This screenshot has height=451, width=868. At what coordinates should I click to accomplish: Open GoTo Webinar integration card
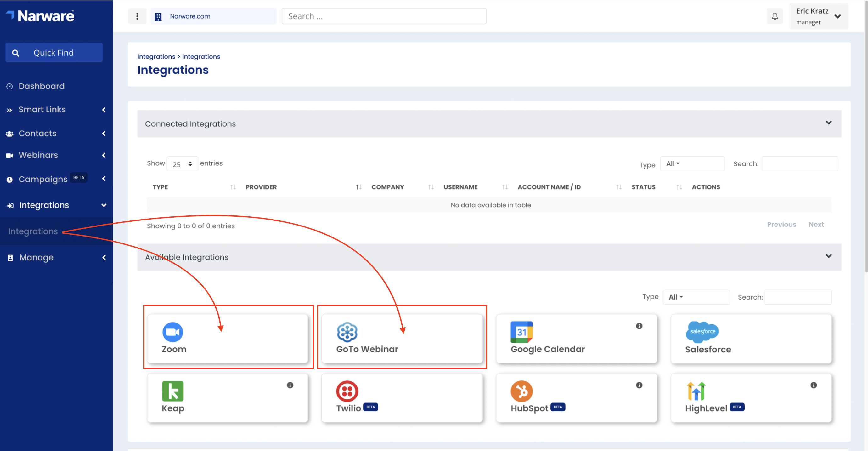point(402,339)
